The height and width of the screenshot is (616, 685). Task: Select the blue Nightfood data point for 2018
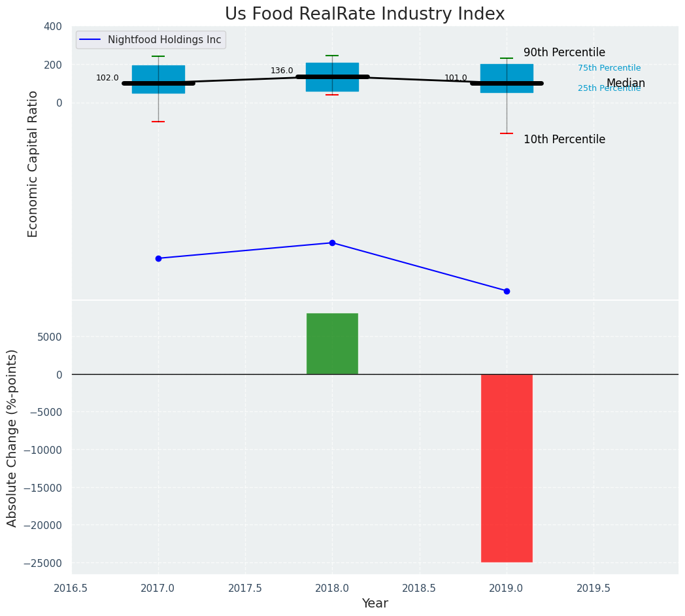[x=332, y=243]
